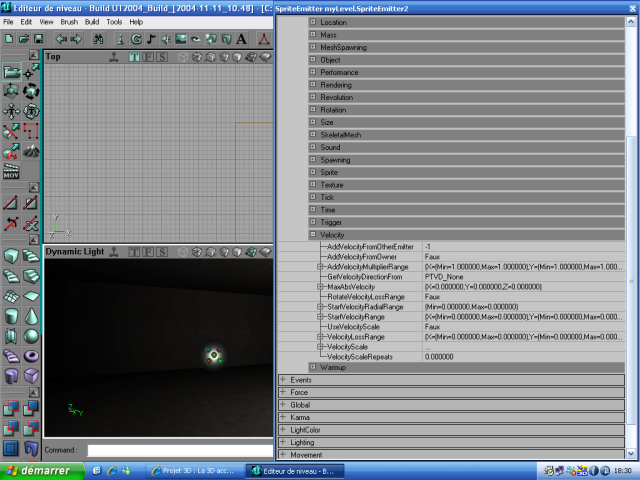Expand the StartVelocityRange property
Screen dimensions: 640x480
pyautogui.click(x=320, y=317)
